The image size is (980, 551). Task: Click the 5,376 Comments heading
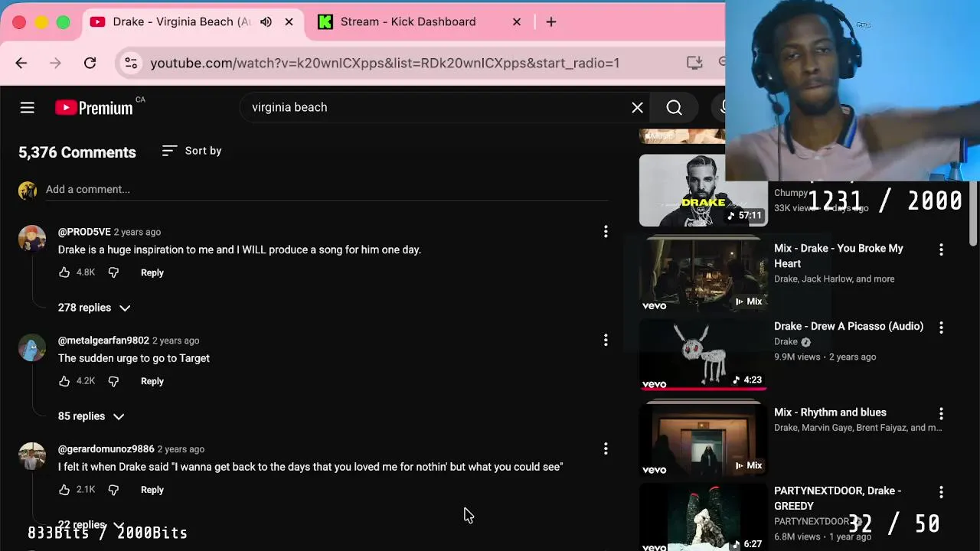click(77, 152)
